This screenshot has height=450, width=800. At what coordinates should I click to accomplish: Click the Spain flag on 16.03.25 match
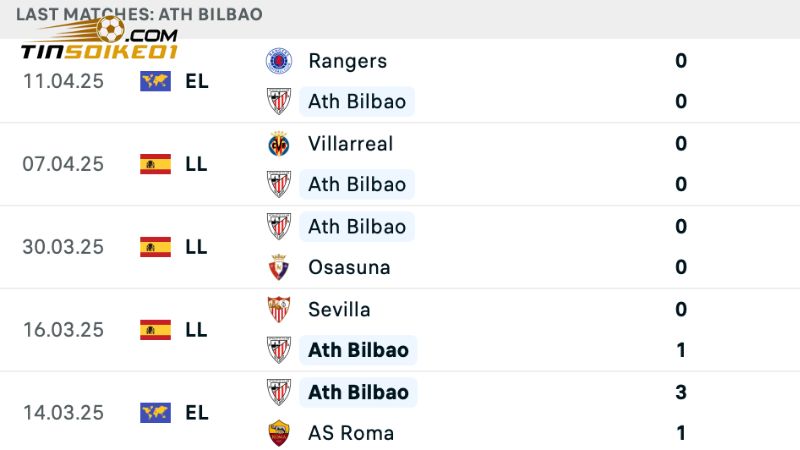(x=155, y=330)
